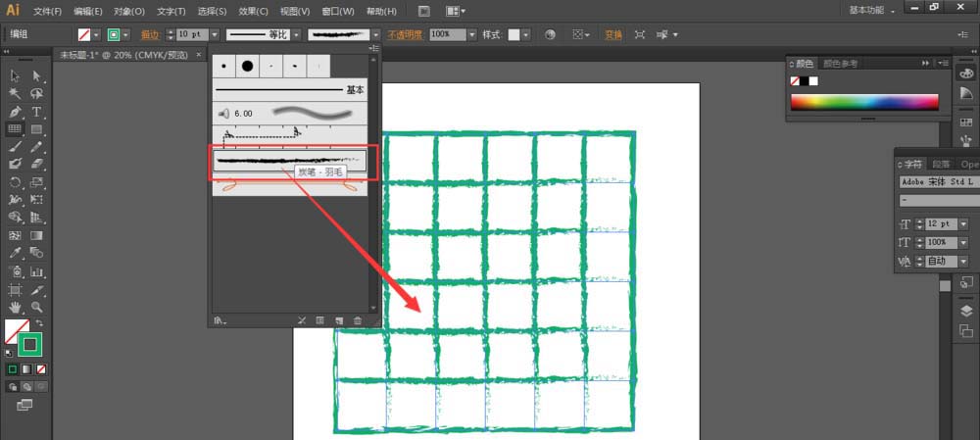Click the 描边 stroke link
The width and height of the screenshot is (980, 440).
coord(150,35)
